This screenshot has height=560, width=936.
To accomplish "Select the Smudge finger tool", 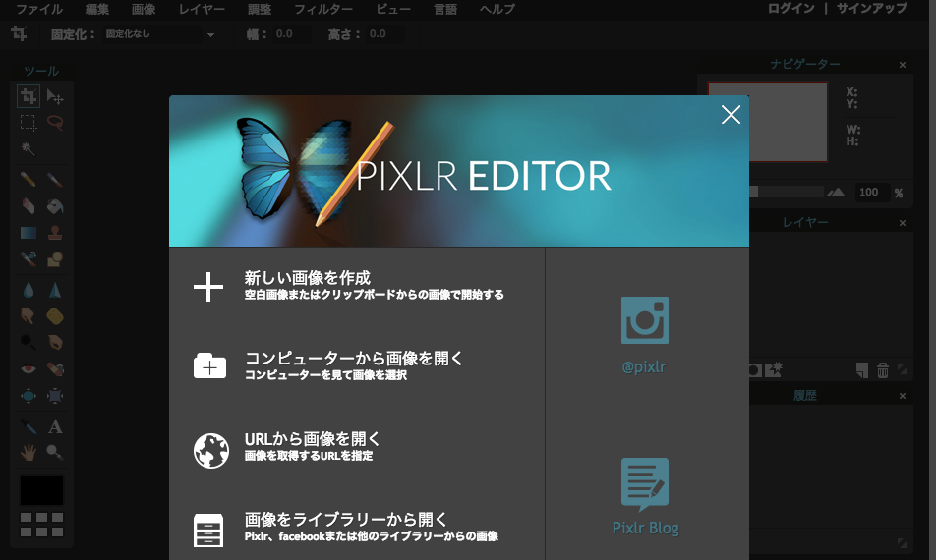I will pos(29,316).
